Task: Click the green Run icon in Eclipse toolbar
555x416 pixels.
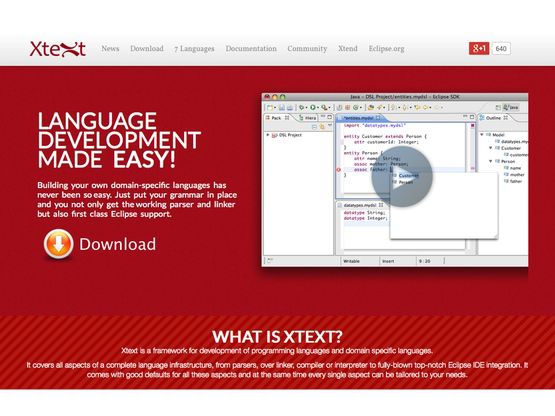Action: click(313, 107)
